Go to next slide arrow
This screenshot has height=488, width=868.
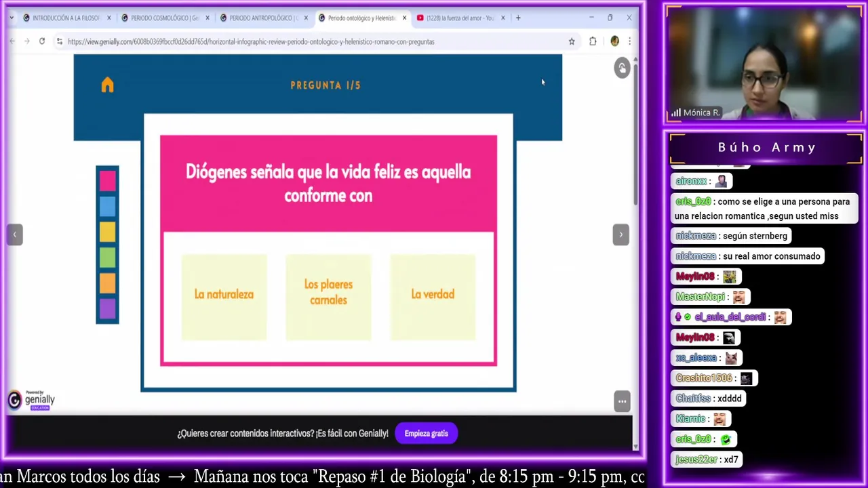pyautogui.click(x=620, y=235)
